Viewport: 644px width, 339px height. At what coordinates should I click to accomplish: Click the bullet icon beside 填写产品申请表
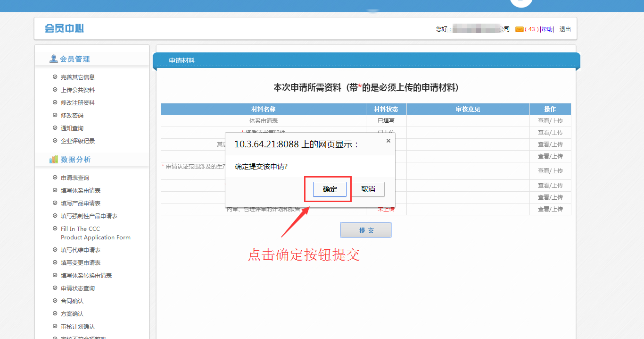pos(55,203)
